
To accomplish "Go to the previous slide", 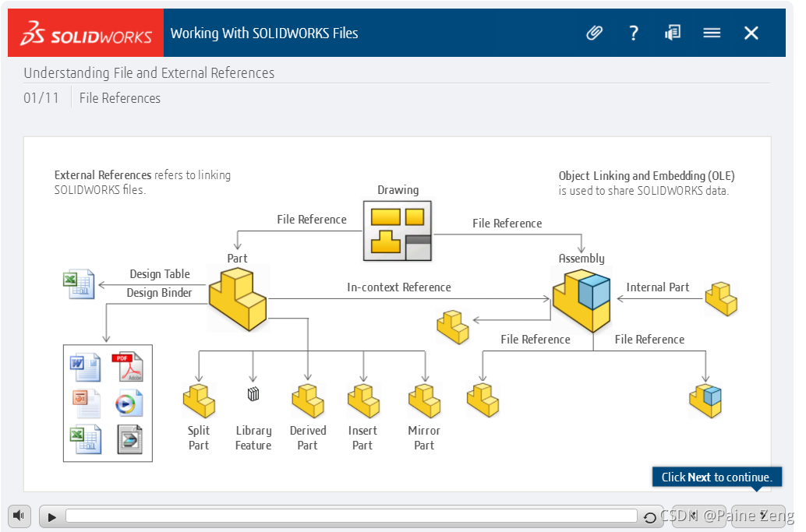I will [698, 516].
